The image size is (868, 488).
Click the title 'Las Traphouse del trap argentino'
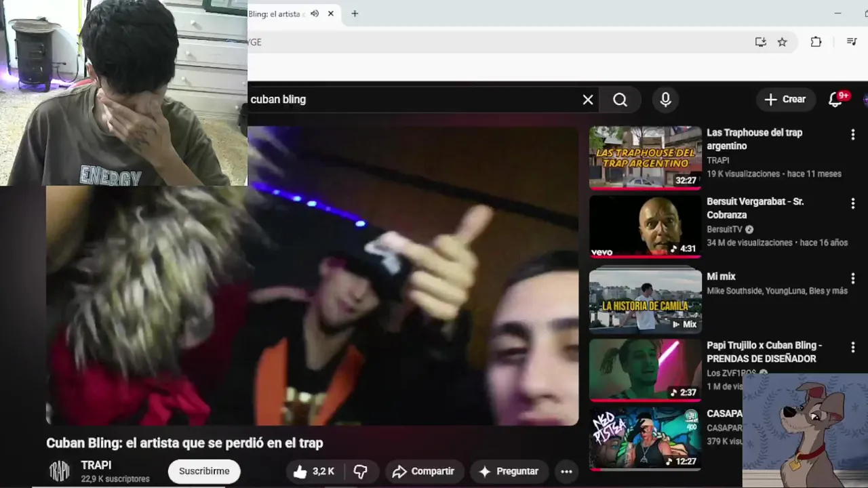pos(754,139)
